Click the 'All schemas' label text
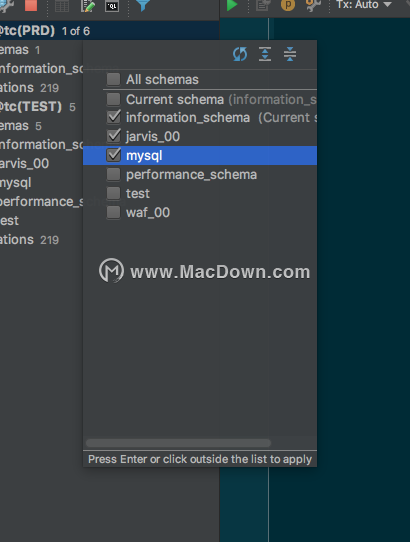Viewport: 410px width, 542px height. (x=162, y=80)
